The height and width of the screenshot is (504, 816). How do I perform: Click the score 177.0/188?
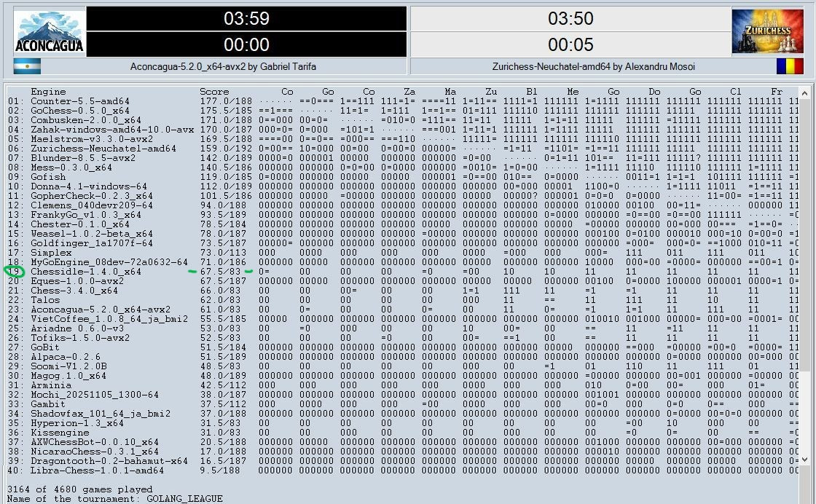(x=226, y=101)
